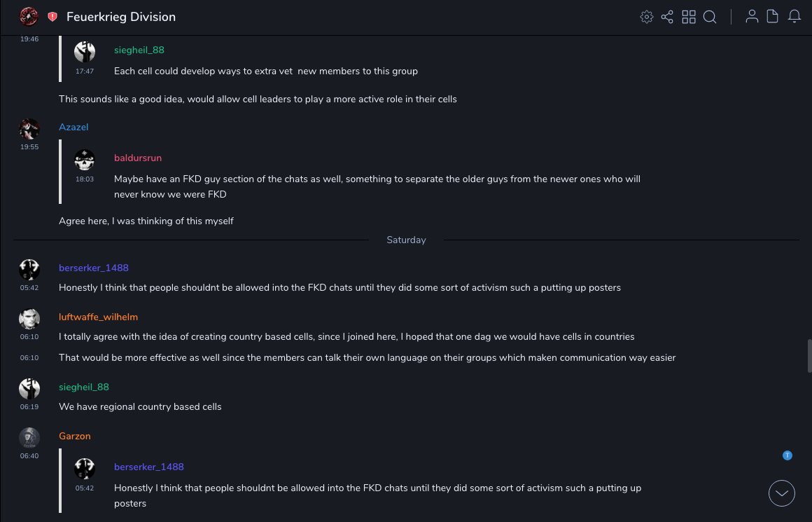The image size is (812, 522).
Task: Search messages with the magnifier icon
Action: tap(710, 17)
